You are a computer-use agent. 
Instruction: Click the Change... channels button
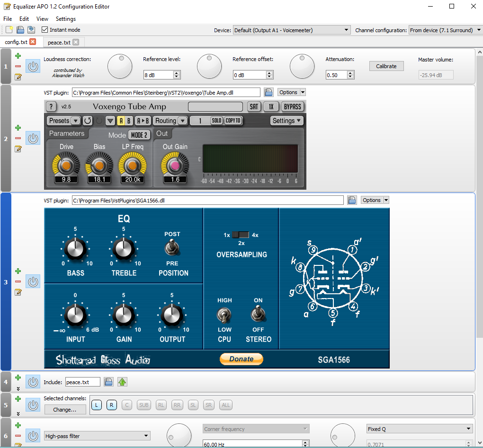(x=65, y=410)
